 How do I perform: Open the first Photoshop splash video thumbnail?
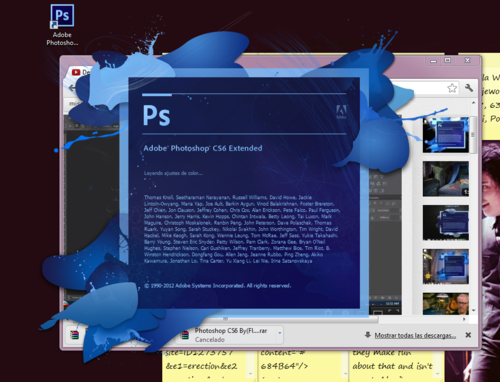click(x=446, y=135)
